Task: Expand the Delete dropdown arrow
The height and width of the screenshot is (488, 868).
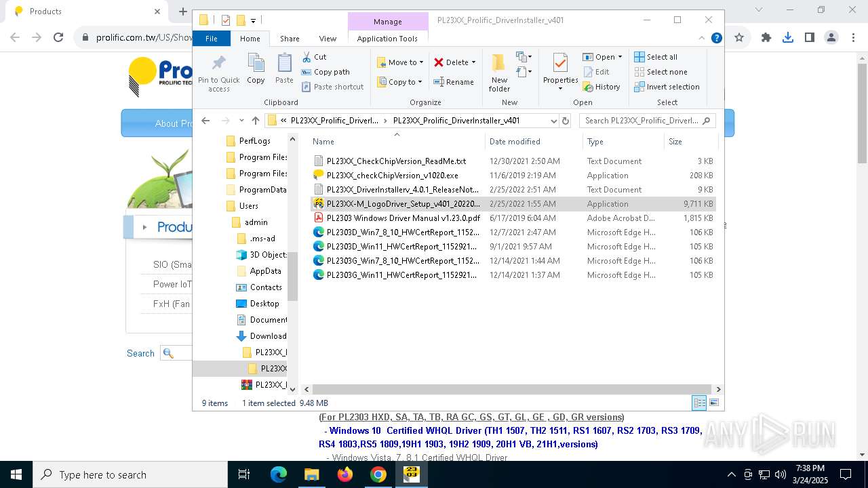Action: pyautogui.click(x=473, y=62)
